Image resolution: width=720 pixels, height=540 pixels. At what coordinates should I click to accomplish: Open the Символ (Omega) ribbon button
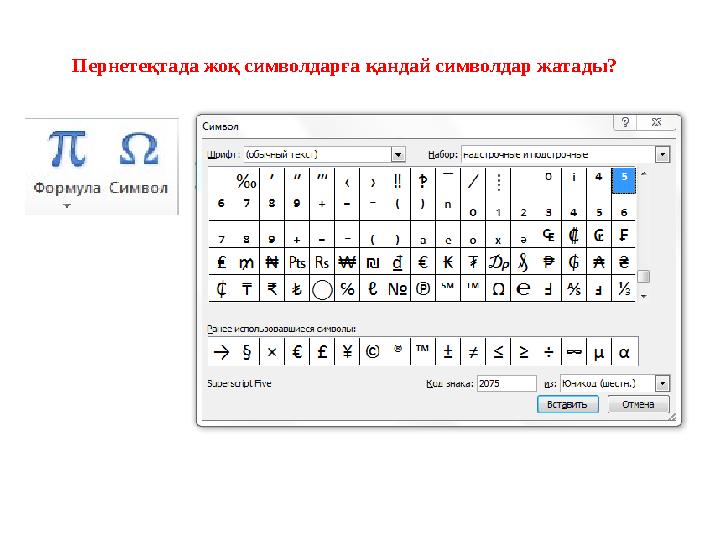click(138, 162)
